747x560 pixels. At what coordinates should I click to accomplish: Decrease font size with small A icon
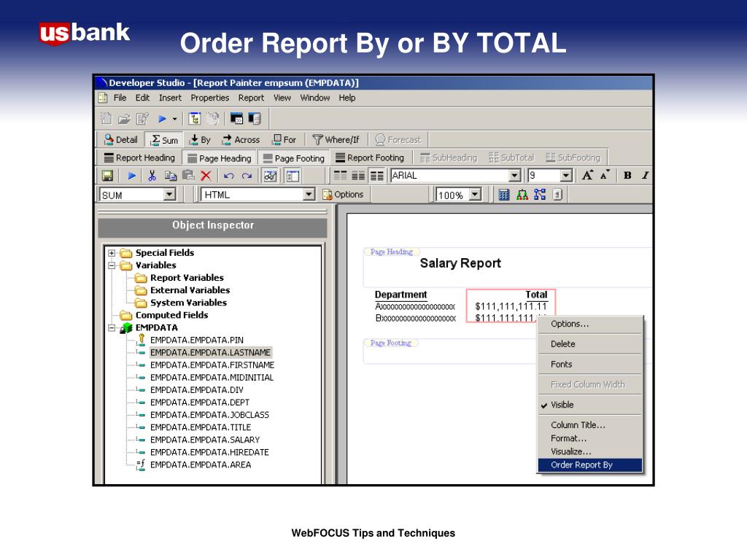(x=605, y=175)
